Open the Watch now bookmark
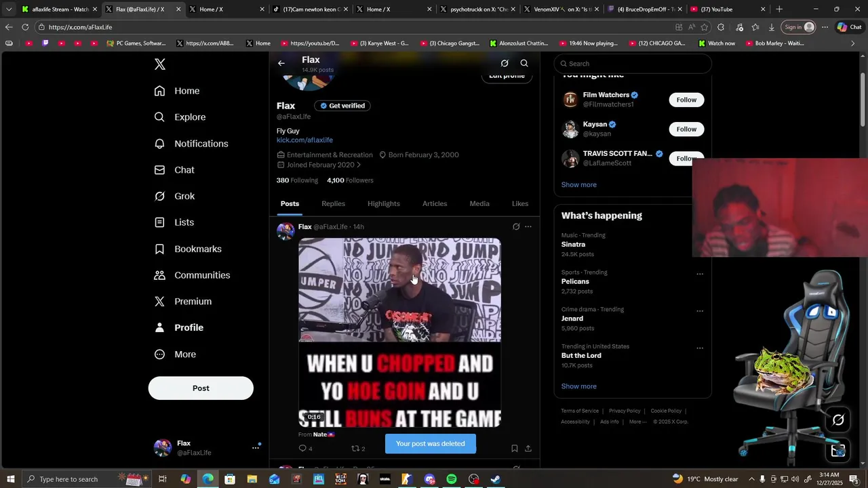Image resolution: width=868 pixels, height=488 pixels. (717, 43)
